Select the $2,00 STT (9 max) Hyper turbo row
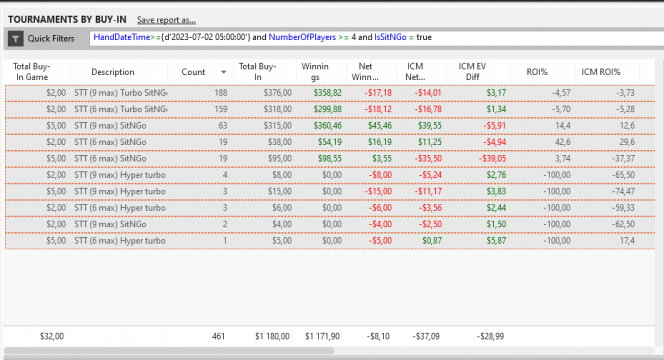Viewport: 664px width, 360px height. (330, 175)
